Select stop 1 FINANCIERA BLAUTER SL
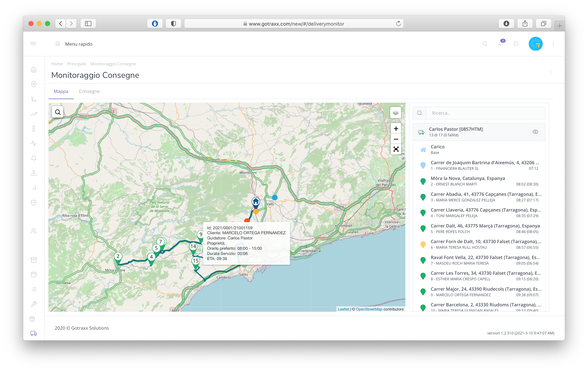This screenshot has height=371, width=588. [x=479, y=165]
